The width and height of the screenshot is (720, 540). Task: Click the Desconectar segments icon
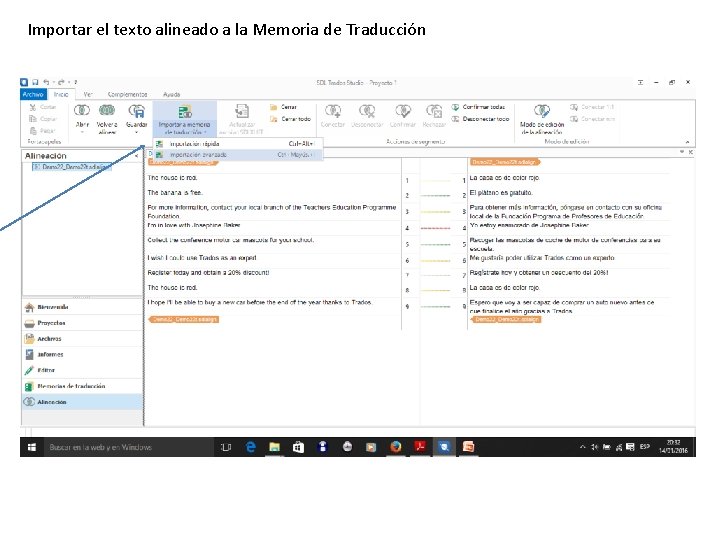[x=367, y=111]
